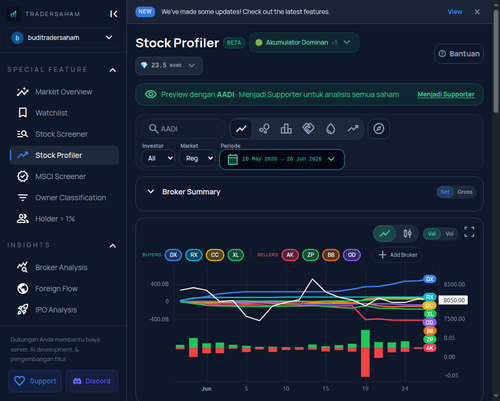Open the Investor All dropdown
Viewport: 500px width, 401px height.
(x=158, y=158)
